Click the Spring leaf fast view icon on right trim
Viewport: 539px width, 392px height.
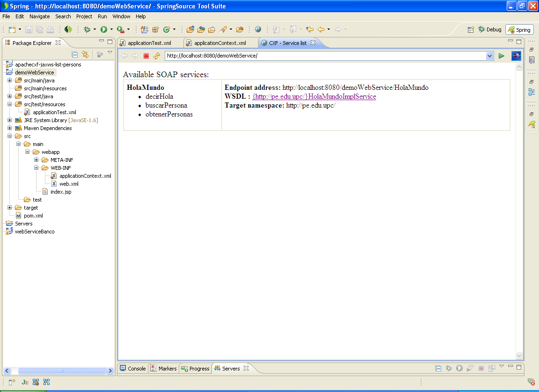[x=532, y=124]
